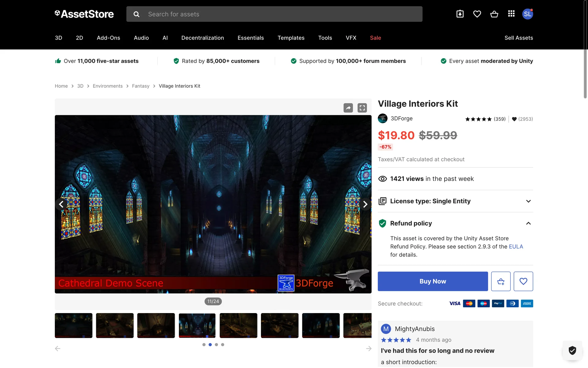The height and width of the screenshot is (368, 588).
Task: Click the shield badge at bottom right
Action: coord(572,350)
